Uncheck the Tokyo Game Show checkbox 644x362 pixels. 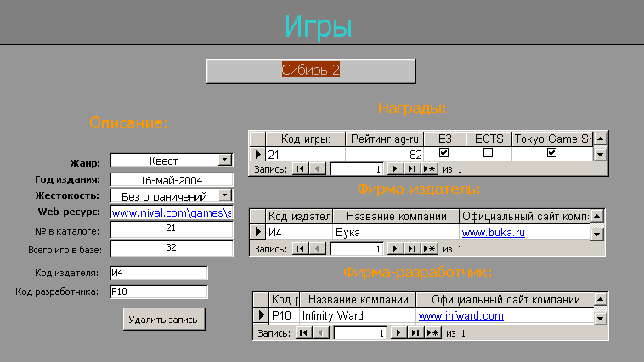coord(551,152)
